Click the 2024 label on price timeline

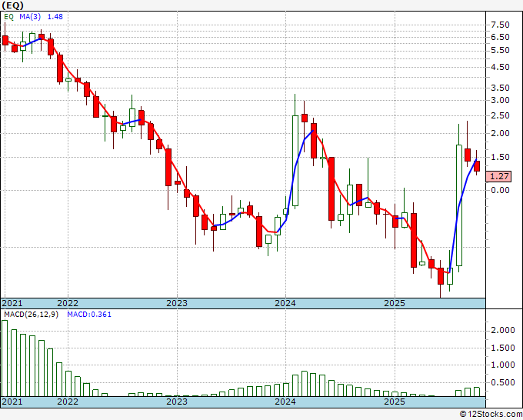285,303
